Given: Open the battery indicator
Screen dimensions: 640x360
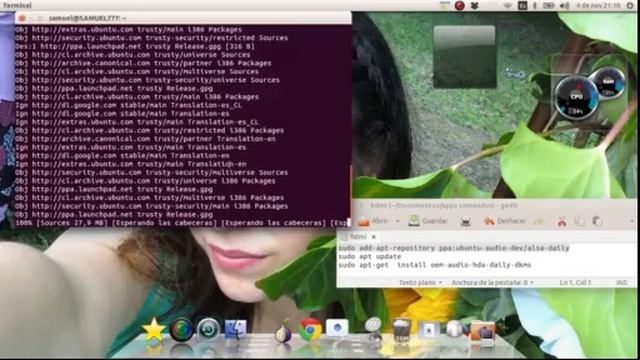Looking at the screenshot, I should (549, 5).
